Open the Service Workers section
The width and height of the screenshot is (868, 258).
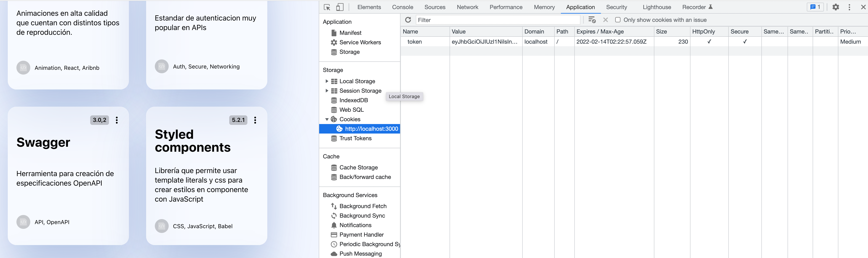click(x=360, y=42)
